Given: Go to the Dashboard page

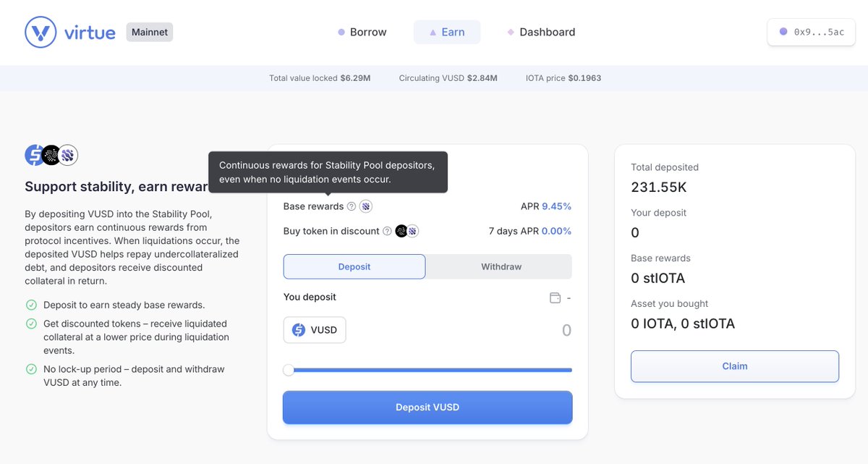Looking at the screenshot, I should point(542,32).
